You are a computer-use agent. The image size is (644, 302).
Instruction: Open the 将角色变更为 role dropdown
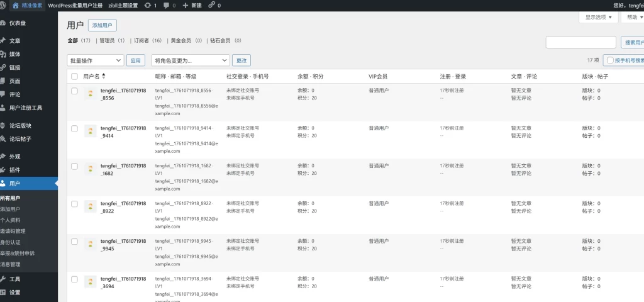[x=191, y=60]
